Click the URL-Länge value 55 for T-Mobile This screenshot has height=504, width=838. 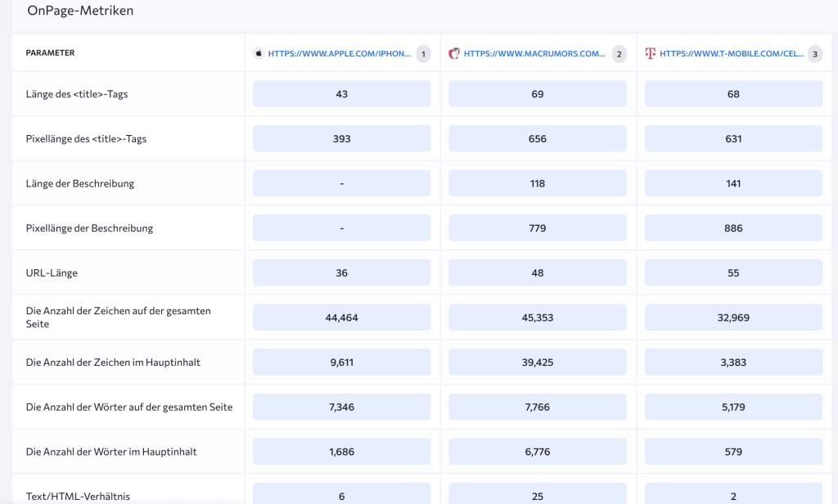coord(733,272)
